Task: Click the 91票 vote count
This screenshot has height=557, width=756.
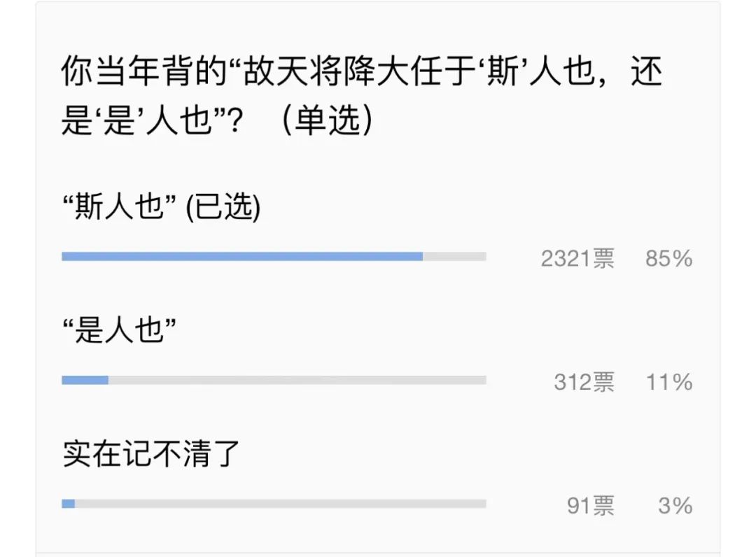Action: coord(591,506)
